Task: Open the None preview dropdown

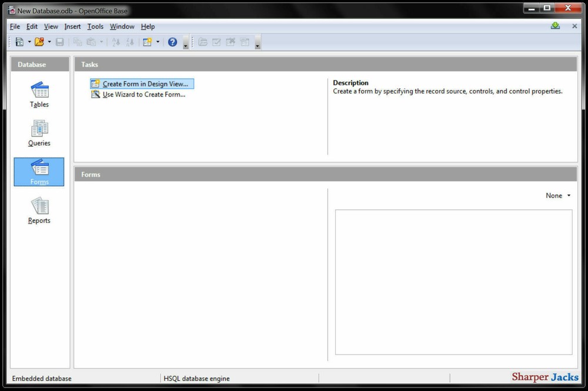Action: (x=557, y=195)
